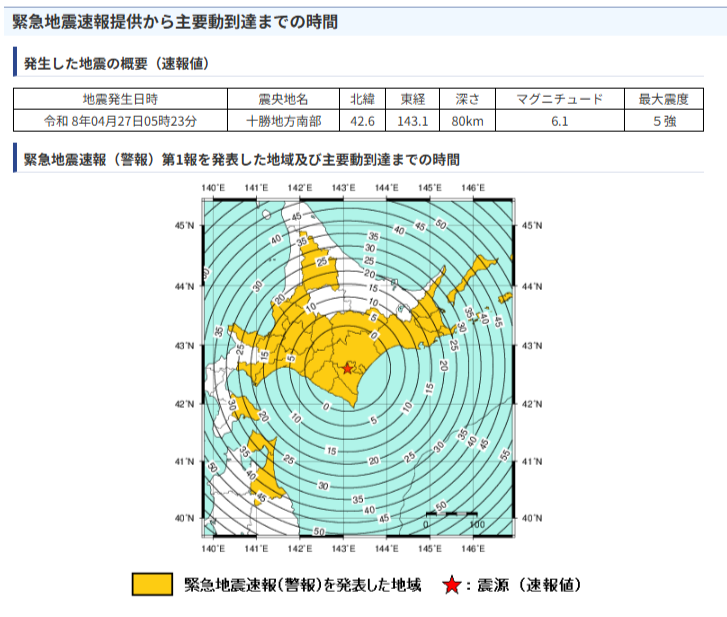Click the table header 北緯
The height and width of the screenshot is (617, 727).
tap(363, 99)
